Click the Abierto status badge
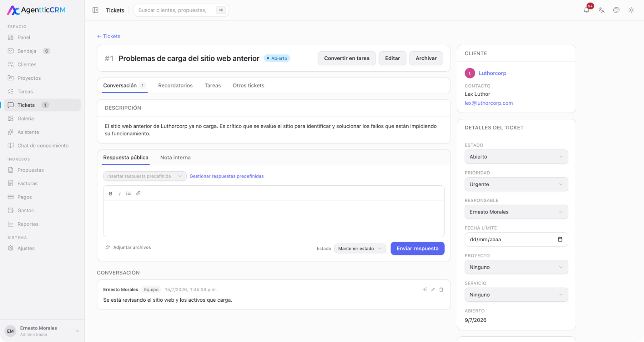 pos(277,58)
